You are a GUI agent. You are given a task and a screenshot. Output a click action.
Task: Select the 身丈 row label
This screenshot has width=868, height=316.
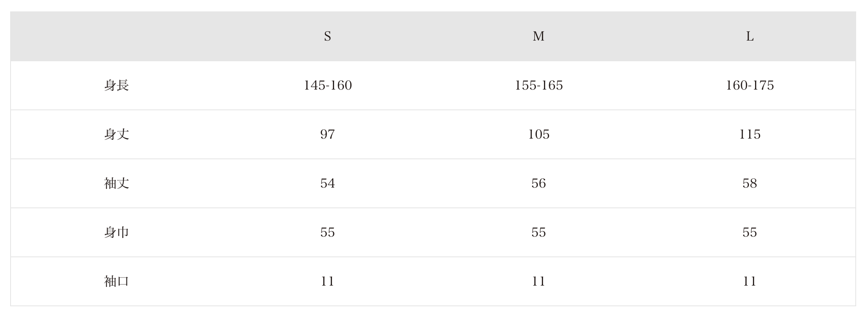coord(116,135)
